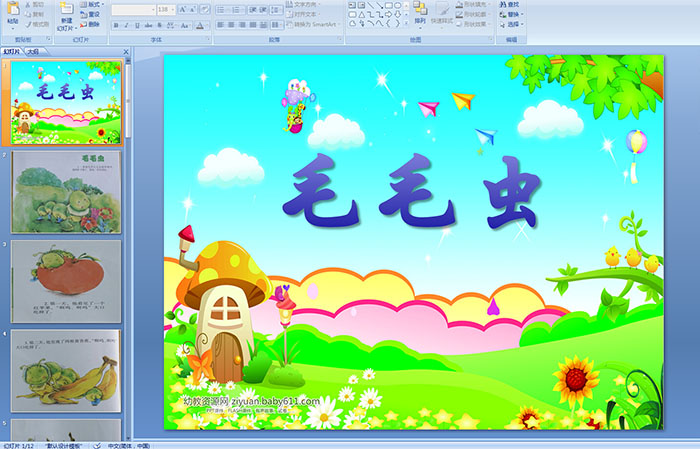The image size is (700, 449).
Task: Choose the Oval shape in the gallery
Action: (397, 5)
